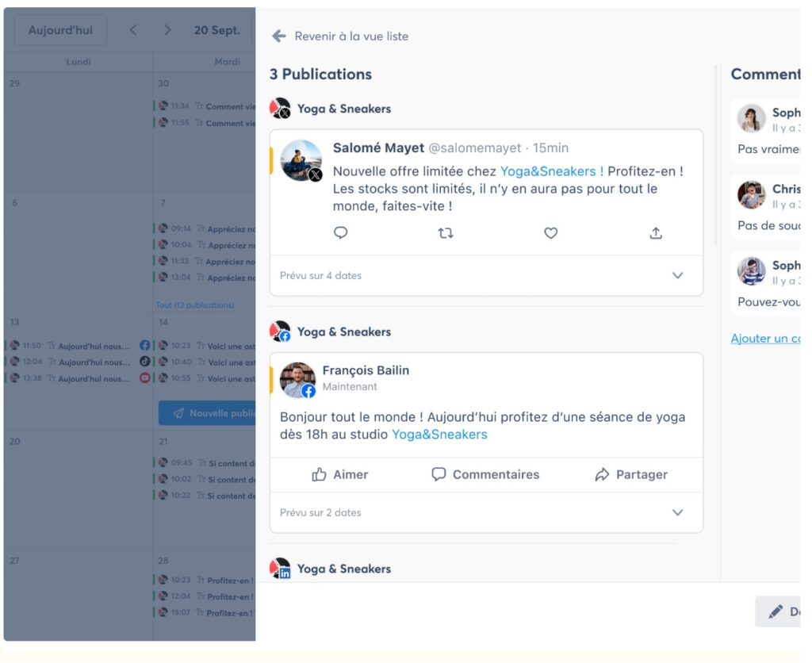812x663 pixels.
Task: Click the Yoga & Sneakers X account icon
Action: tap(280, 109)
